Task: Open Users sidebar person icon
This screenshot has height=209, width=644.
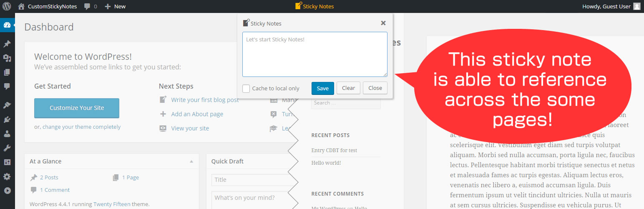Action: (7, 134)
